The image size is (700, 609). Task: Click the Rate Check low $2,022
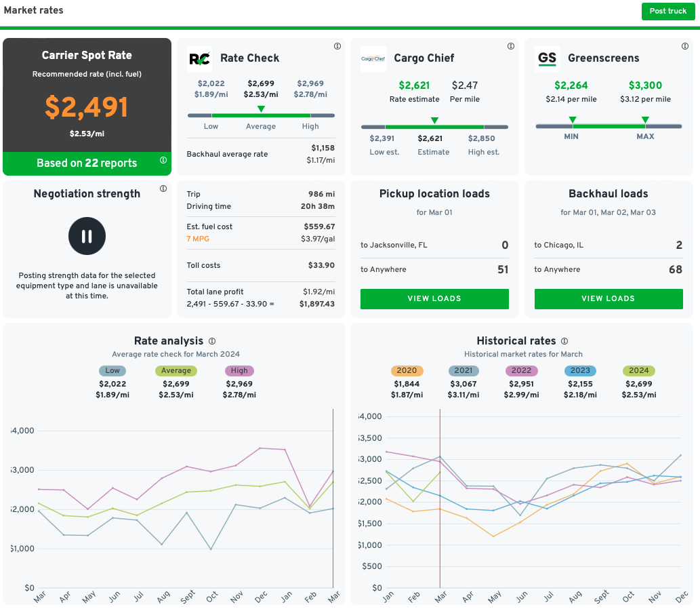coord(211,83)
